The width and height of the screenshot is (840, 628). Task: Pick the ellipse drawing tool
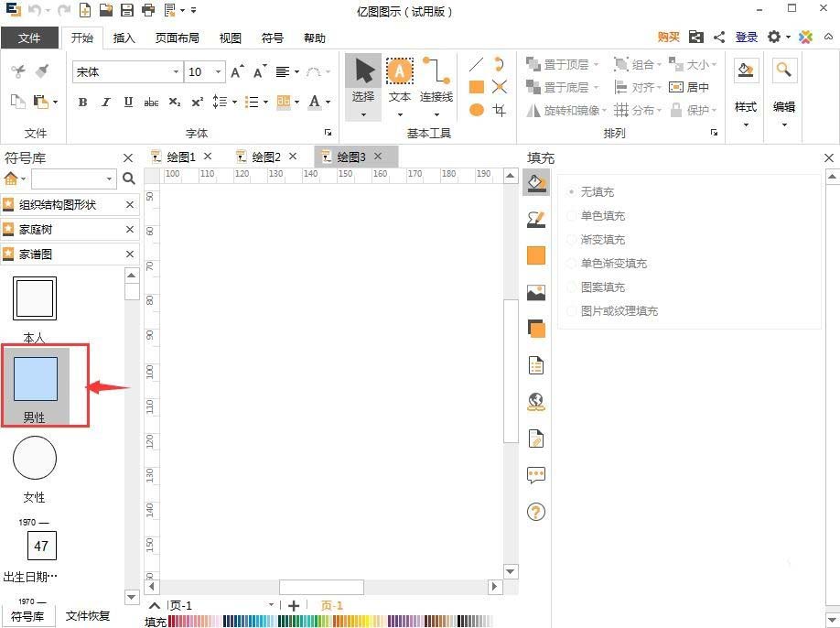476,110
